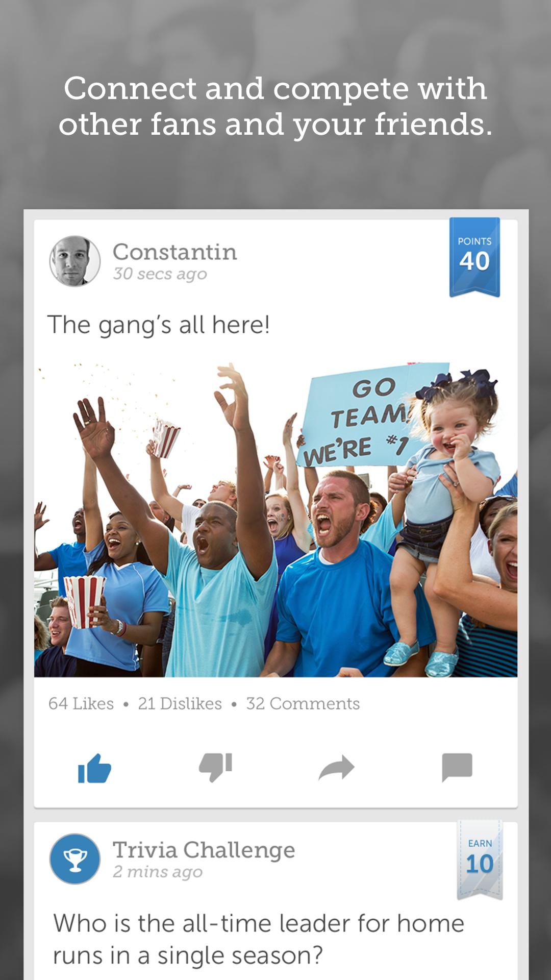The height and width of the screenshot is (980, 551).
Task: Click the Constantin username
Action: (x=175, y=252)
